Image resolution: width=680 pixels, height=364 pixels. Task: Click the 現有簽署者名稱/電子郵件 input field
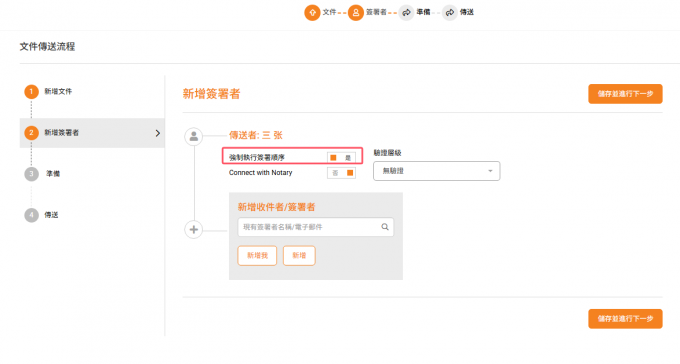[x=316, y=227]
